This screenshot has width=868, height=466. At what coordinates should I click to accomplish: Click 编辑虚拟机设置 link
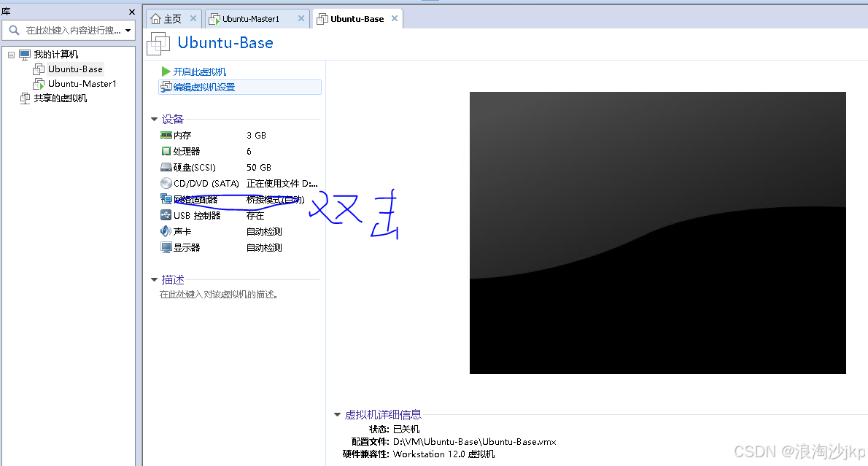tap(204, 87)
